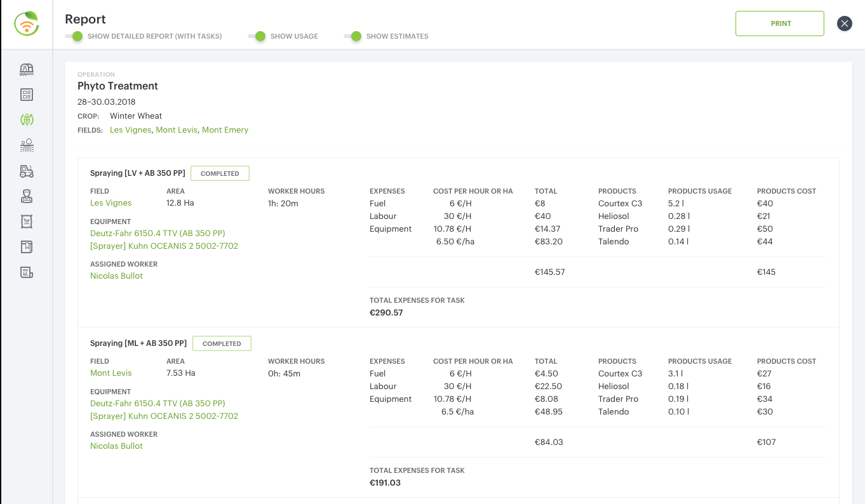Open the seed bag products icon
The width and height of the screenshot is (865, 504).
[x=27, y=222]
